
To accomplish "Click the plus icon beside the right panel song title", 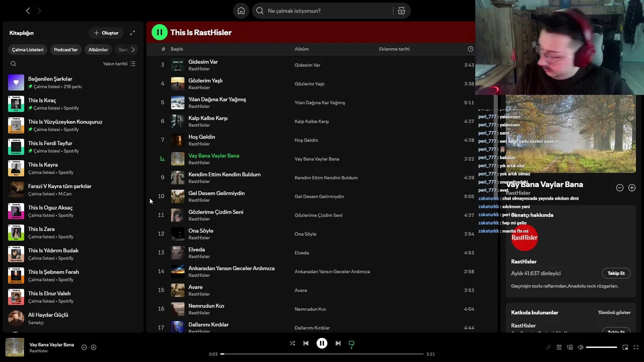I will 632,188.
